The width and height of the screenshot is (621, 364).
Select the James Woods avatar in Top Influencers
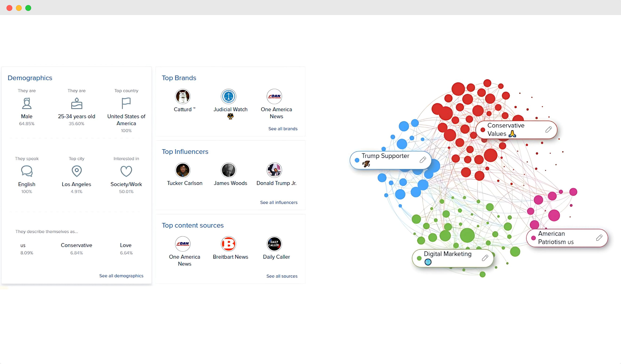click(x=228, y=170)
